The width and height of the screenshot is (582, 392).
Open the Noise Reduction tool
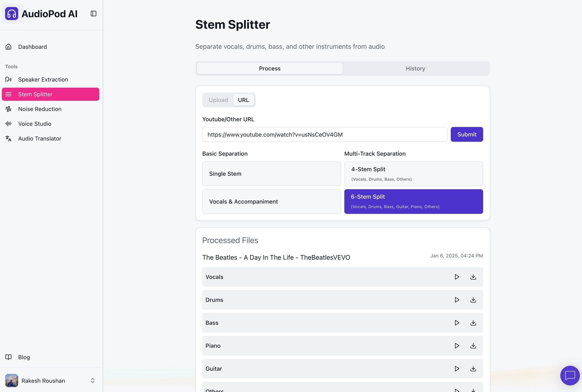tap(40, 109)
